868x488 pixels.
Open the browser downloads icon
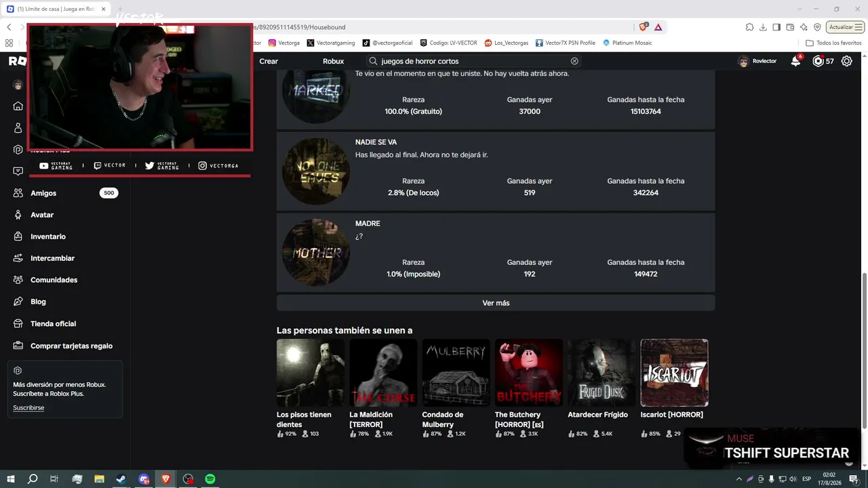764,27
